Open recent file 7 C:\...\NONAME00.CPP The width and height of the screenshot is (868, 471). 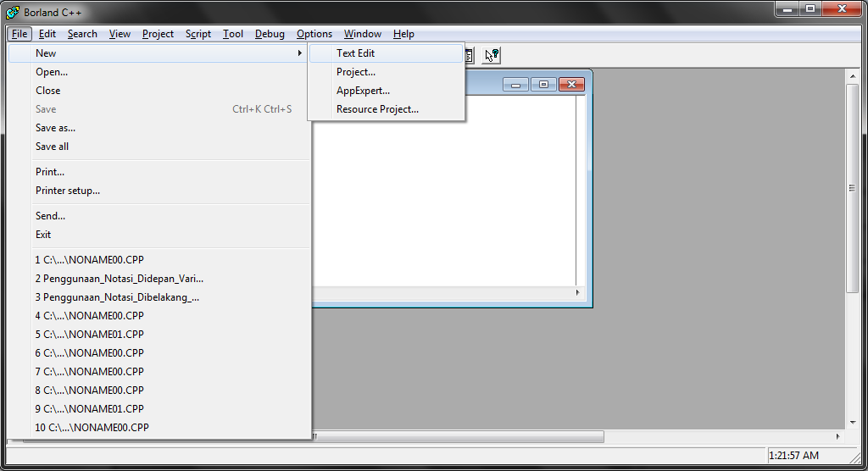pyautogui.click(x=159, y=372)
